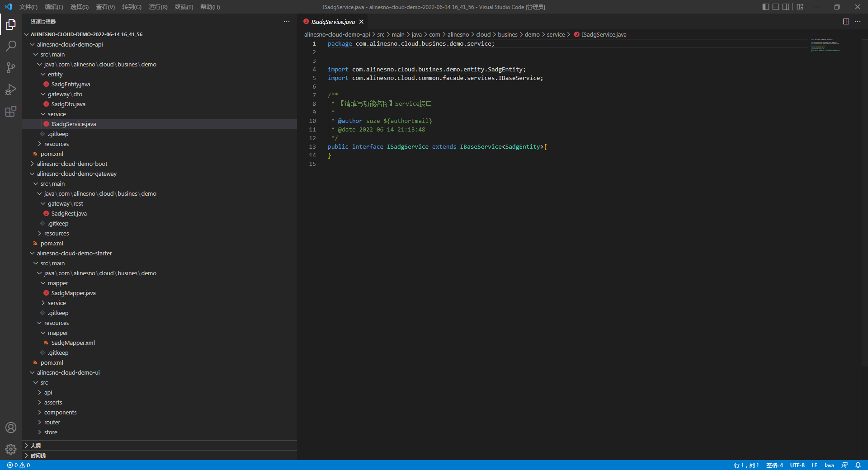The image size is (868, 470).
Task: Open the Manage gear settings icon
Action: click(11, 449)
